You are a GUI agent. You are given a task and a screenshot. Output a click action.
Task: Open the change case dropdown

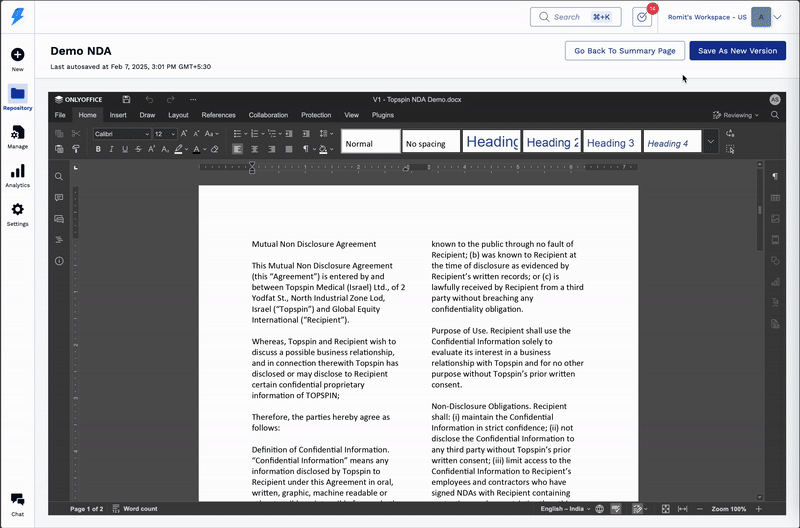pyautogui.click(x=212, y=134)
